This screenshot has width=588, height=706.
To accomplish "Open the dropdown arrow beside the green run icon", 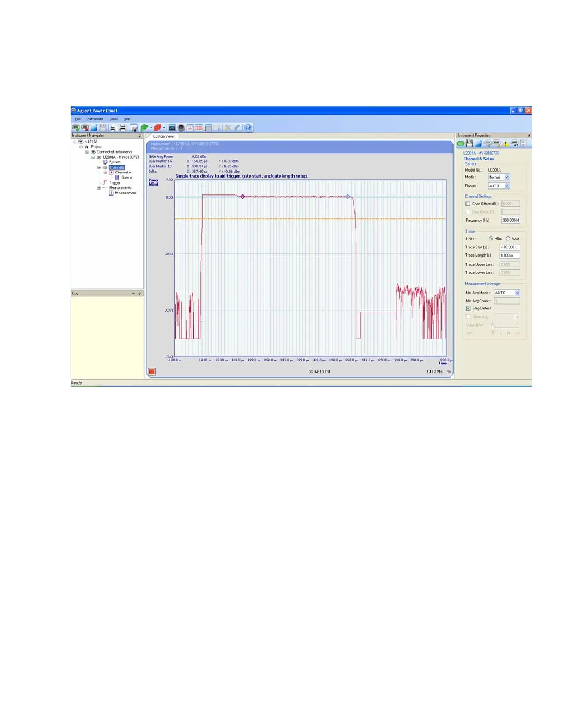I will [151, 128].
